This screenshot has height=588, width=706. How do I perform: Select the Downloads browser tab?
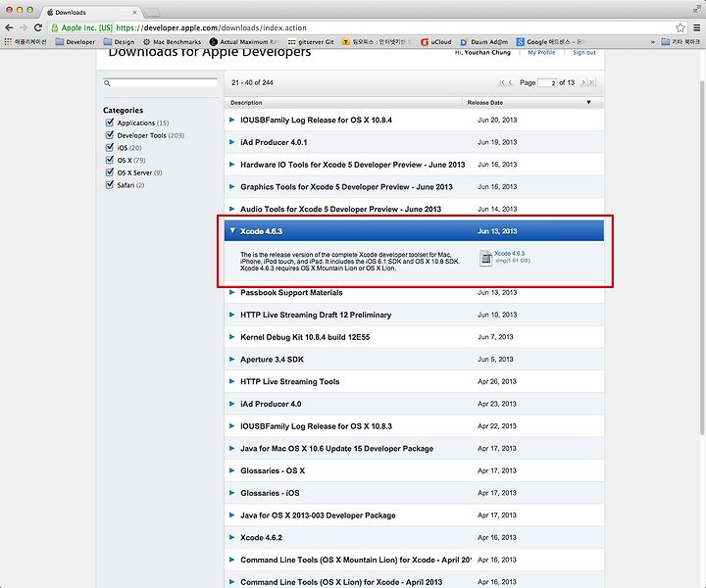tap(90, 12)
